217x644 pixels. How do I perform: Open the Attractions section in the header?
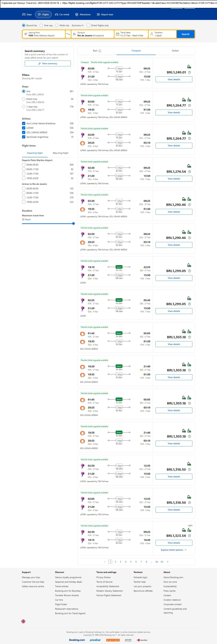pos(83,14)
